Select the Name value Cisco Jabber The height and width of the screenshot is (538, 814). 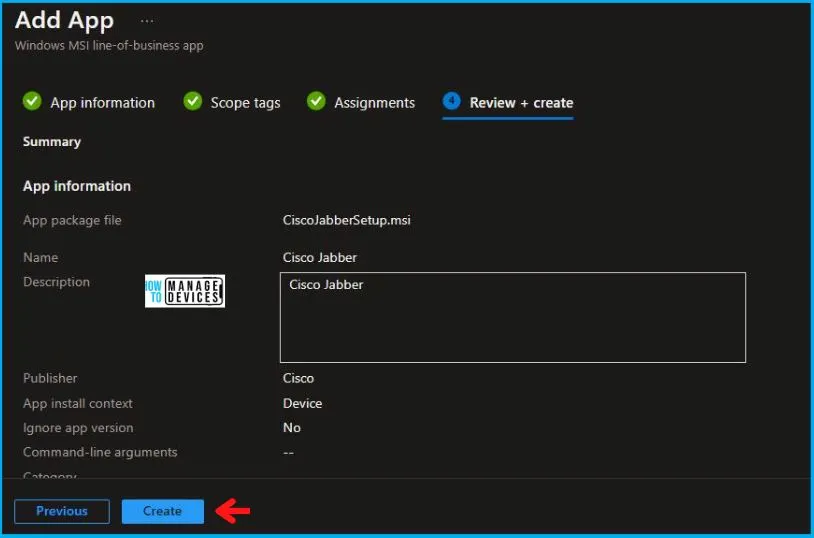pos(320,258)
